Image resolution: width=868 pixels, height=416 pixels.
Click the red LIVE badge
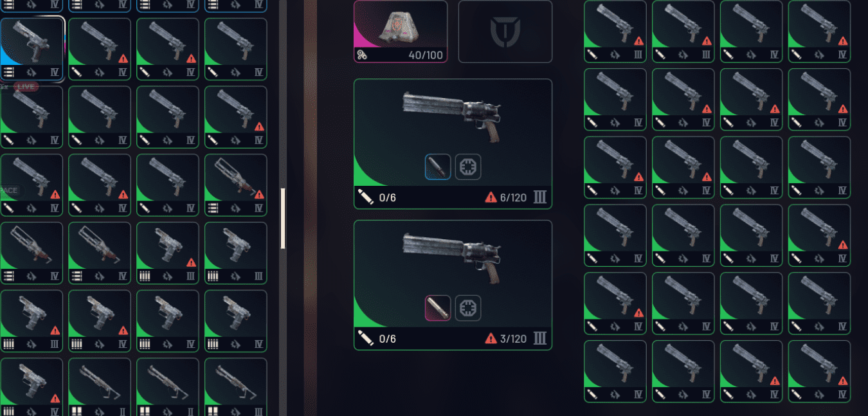tap(26, 86)
